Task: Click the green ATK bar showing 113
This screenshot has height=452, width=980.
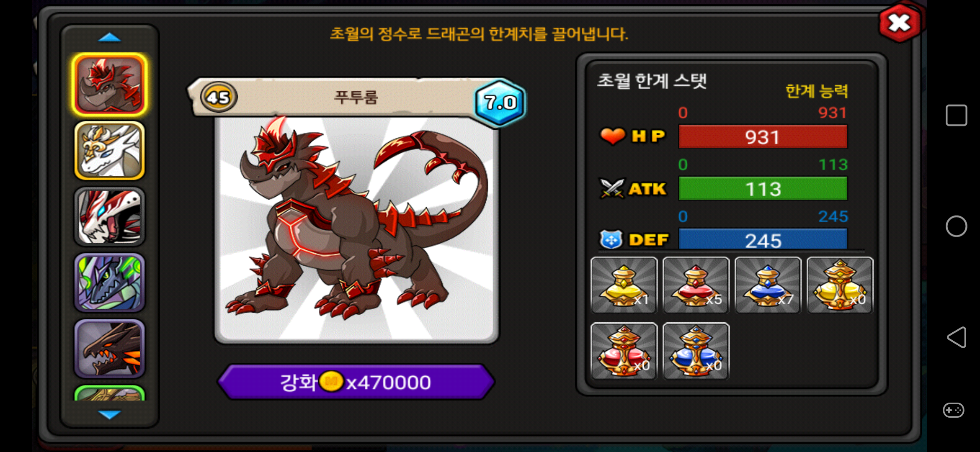Action: (x=763, y=189)
